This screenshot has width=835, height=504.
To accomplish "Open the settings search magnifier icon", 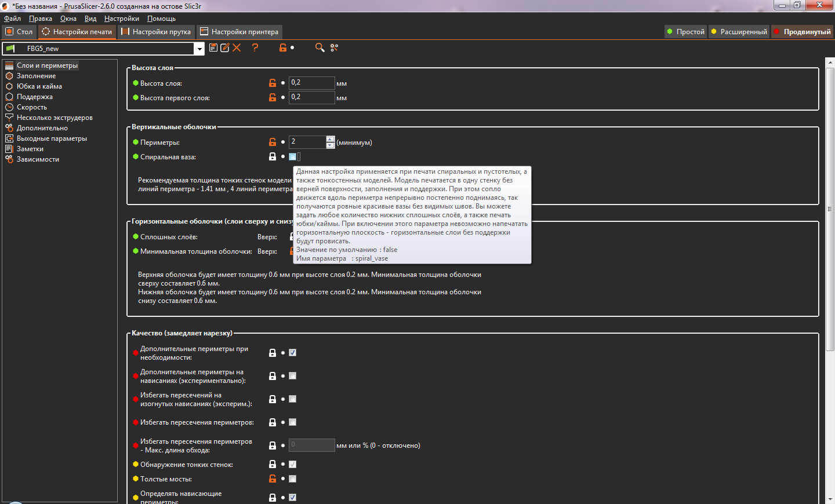I will [320, 48].
